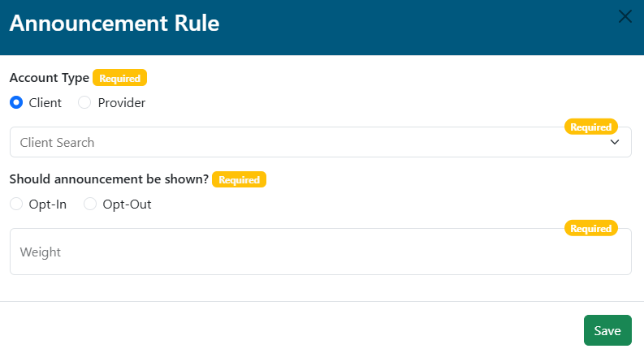
Task: Click the Opt-In option label text
Action: (x=47, y=204)
